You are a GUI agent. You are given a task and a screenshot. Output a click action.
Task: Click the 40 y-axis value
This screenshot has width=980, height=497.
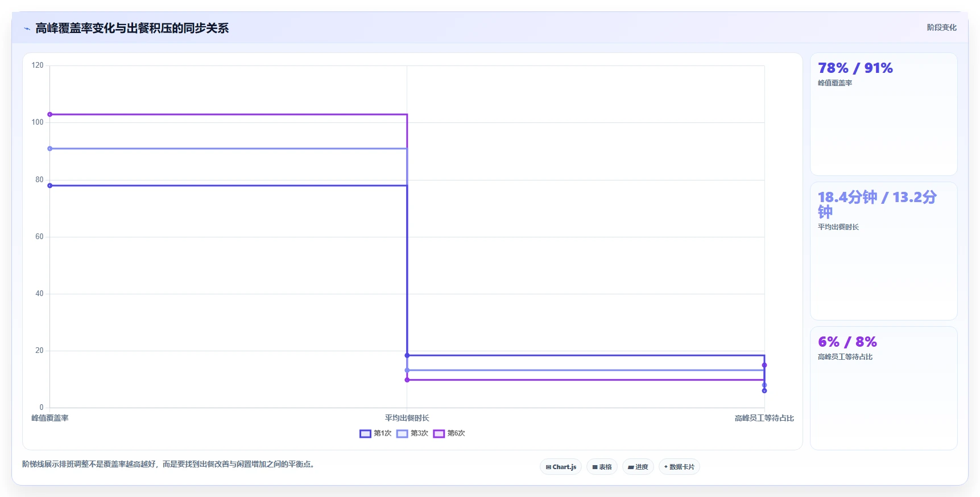[x=39, y=294]
